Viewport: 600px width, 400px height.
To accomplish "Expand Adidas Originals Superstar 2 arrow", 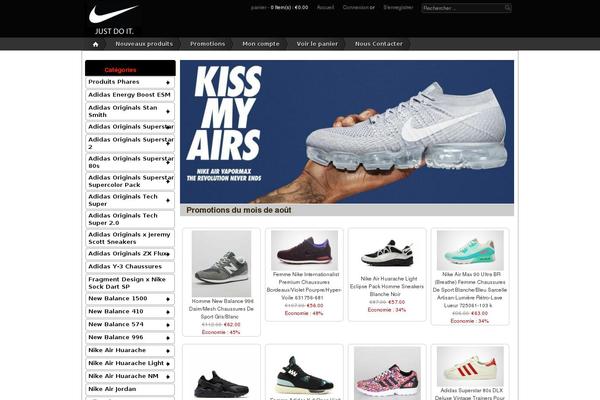I will point(168,144).
